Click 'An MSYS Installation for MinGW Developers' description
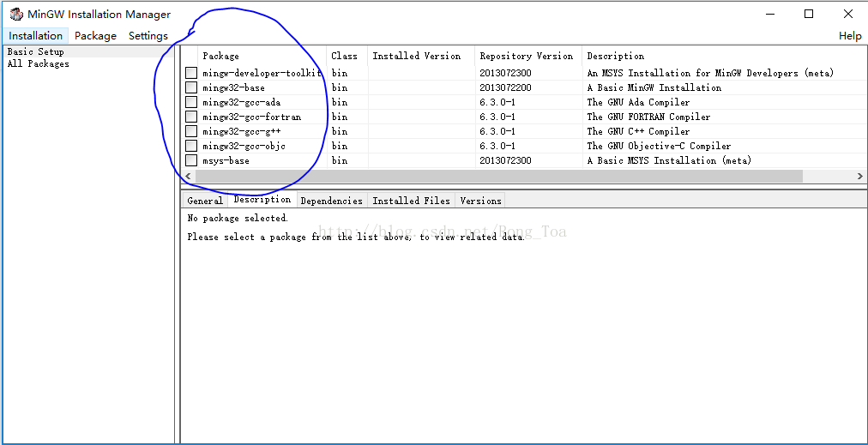868x445 pixels. click(x=710, y=73)
